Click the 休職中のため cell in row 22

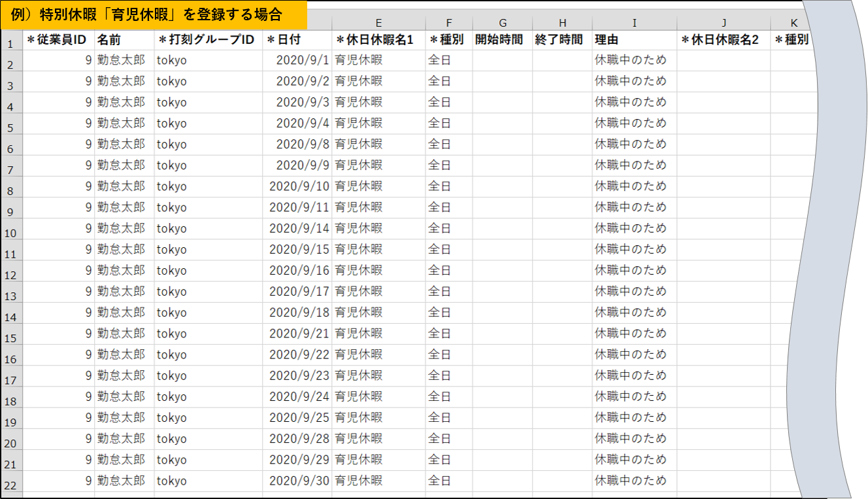point(634,481)
